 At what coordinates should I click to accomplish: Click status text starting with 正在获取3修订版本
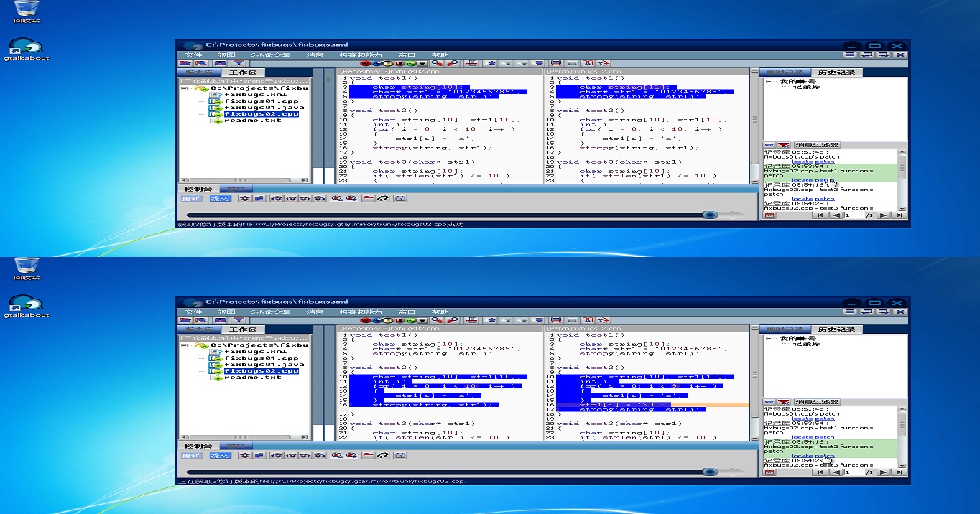(x=325, y=481)
